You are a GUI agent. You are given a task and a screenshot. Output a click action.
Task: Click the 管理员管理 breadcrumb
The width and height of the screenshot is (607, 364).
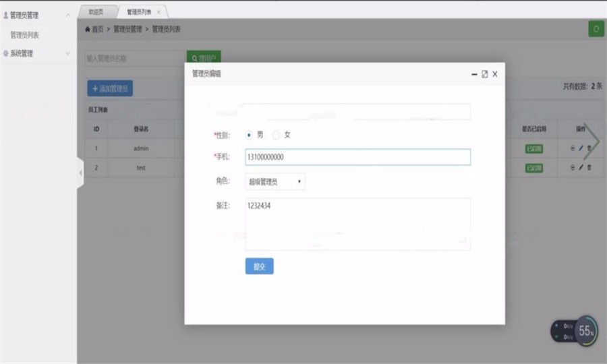(127, 29)
